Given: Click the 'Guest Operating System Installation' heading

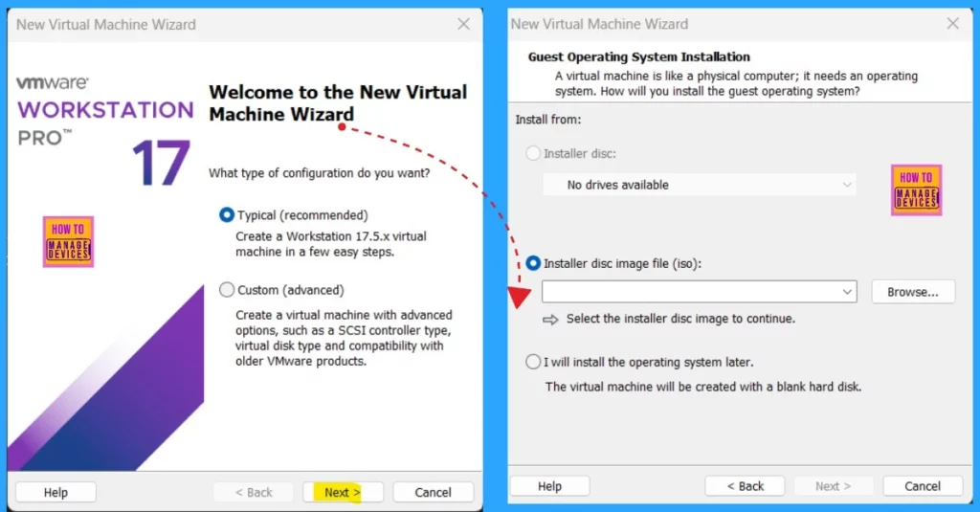Looking at the screenshot, I should 638,56.
